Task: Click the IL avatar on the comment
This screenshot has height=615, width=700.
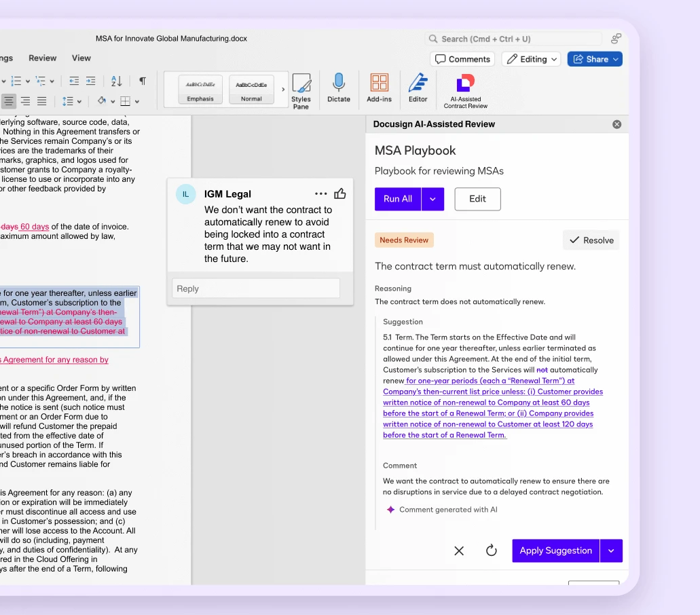Action: (x=186, y=194)
